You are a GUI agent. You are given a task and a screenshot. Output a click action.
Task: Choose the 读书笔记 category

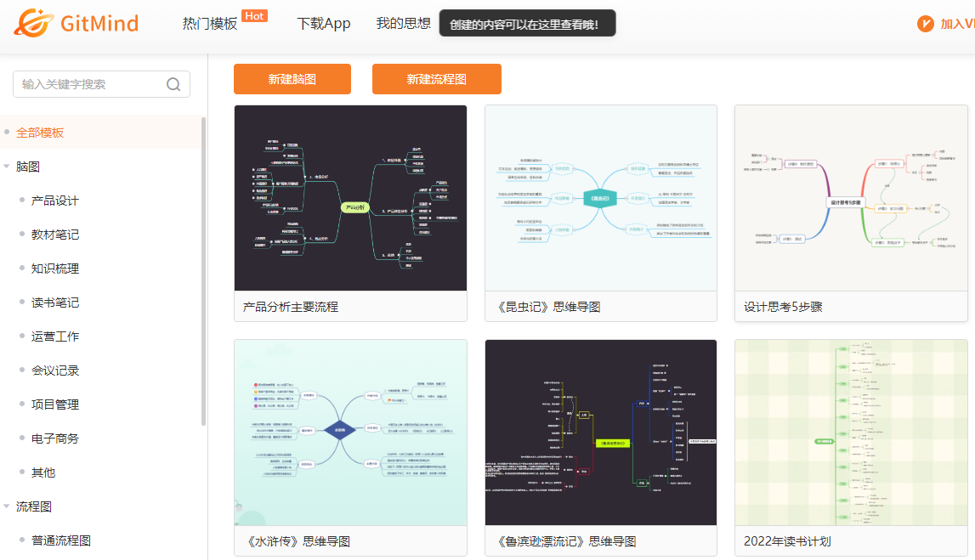click(55, 303)
